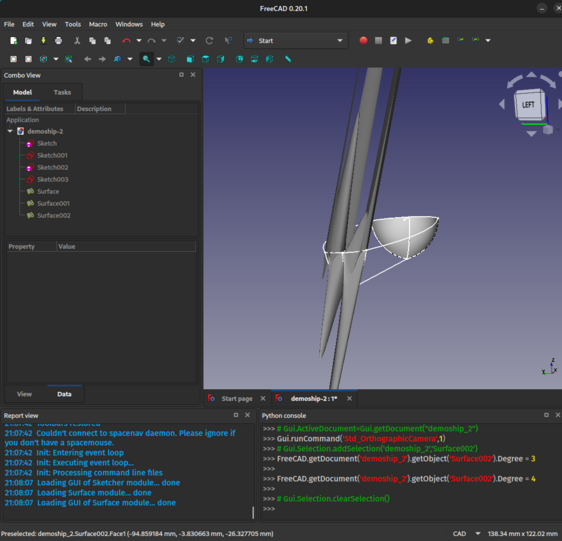Select Surface002 in the model tree

pyautogui.click(x=53, y=215)
